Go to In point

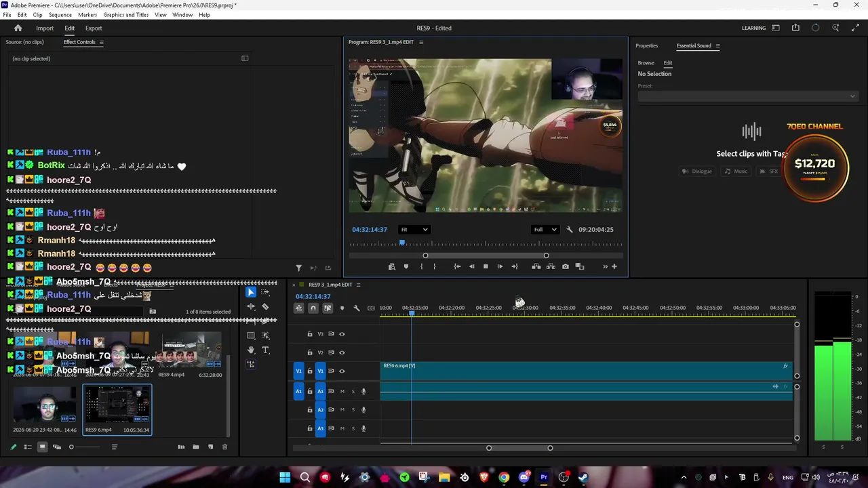(x=457, y=266)
